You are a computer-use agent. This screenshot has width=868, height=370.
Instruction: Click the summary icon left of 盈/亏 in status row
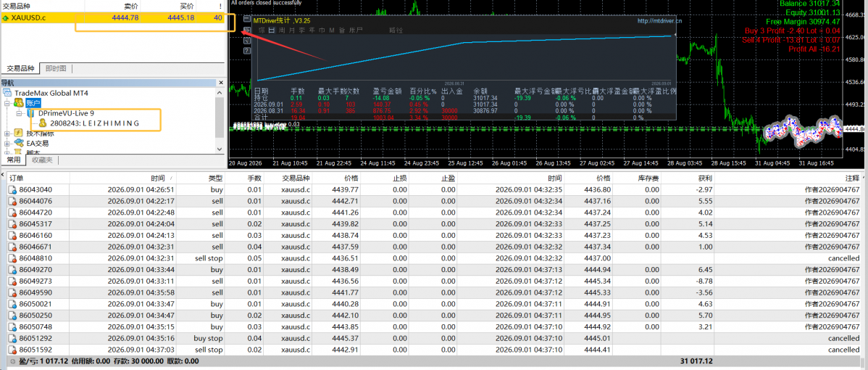click(13, 361)
